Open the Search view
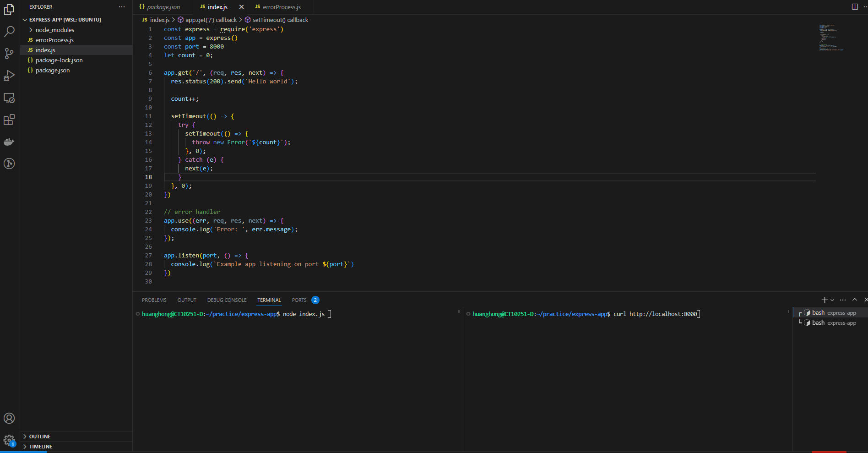The height and width of the screenshot is (453, 868). click(x=9, y=31)
